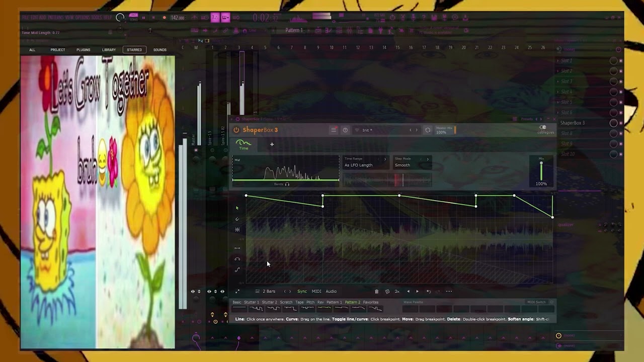Screen dimensions: 644x362
Task: Select STARRED browser filter tab
Action: (134, 50)
